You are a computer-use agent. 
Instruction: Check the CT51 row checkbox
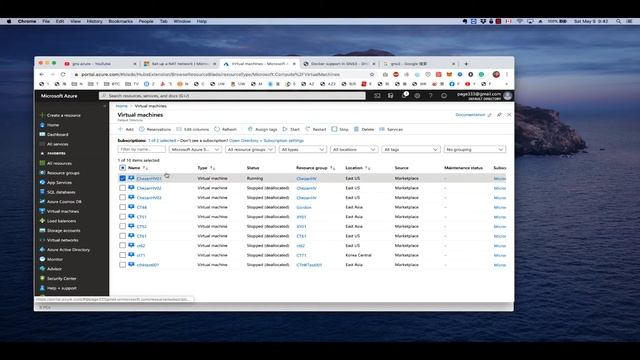[122, 217]
